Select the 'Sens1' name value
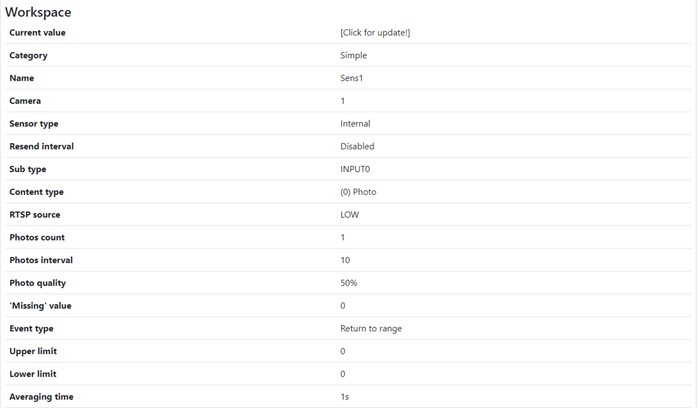This screenshot has width=698, height=408. (x=353, y=78)
